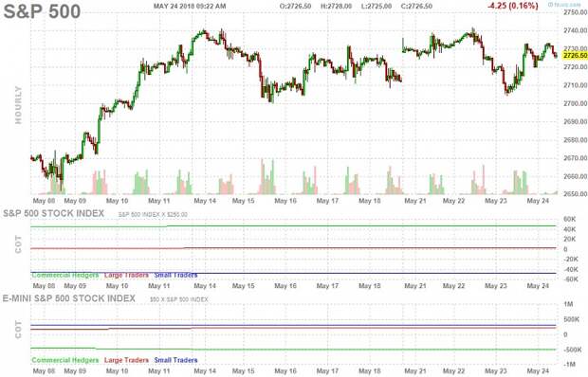Click COT label beside S&P 500 STOCK INDEX panel
Image resolution: width=588 pixels, height=377 pixels.
[18, 244]
